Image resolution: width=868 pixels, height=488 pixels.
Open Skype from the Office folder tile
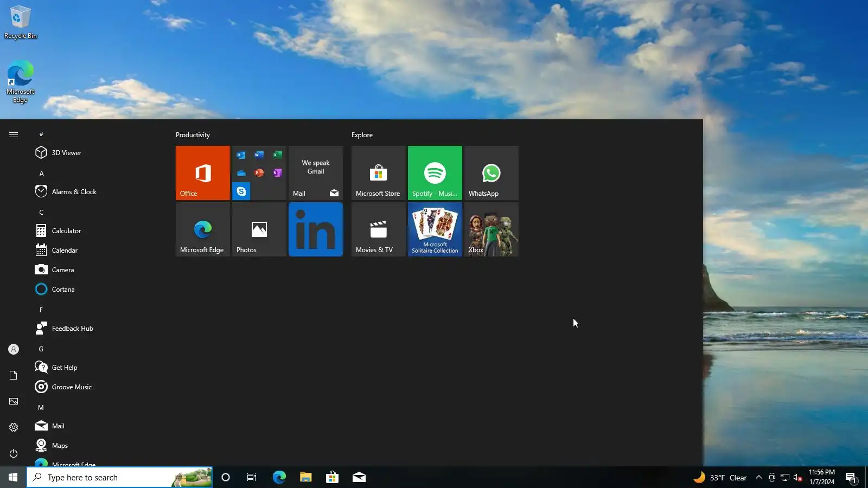[x=241, y=191]
